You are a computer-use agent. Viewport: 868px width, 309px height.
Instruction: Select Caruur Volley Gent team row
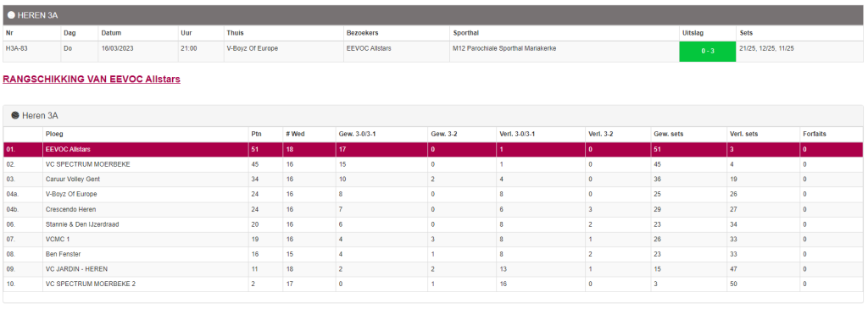click(x=433, y=179)
